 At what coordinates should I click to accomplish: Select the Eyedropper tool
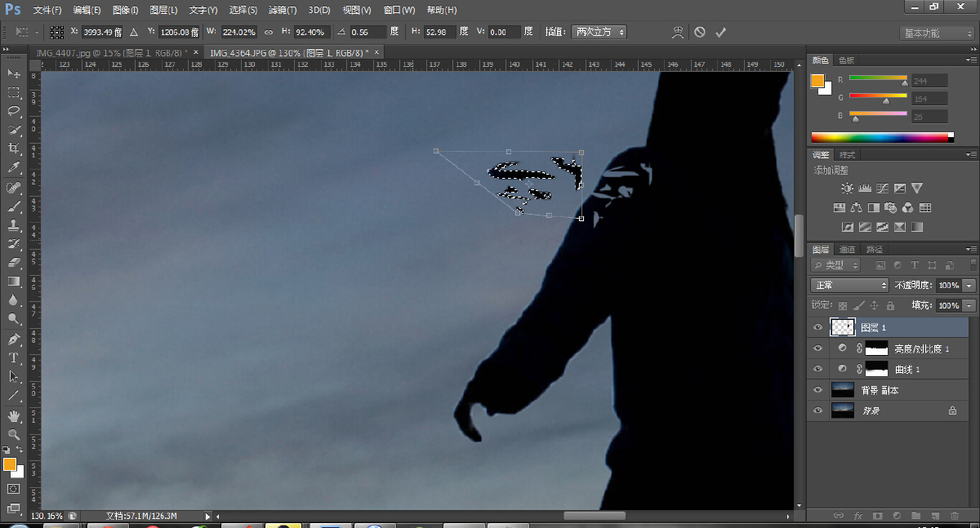pyautogui.click(x=14, y=167)
